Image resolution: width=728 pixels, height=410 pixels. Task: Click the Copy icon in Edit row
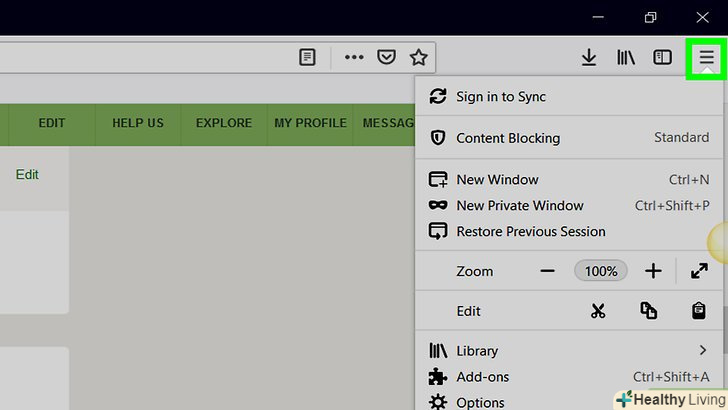(x=649, y=311)
